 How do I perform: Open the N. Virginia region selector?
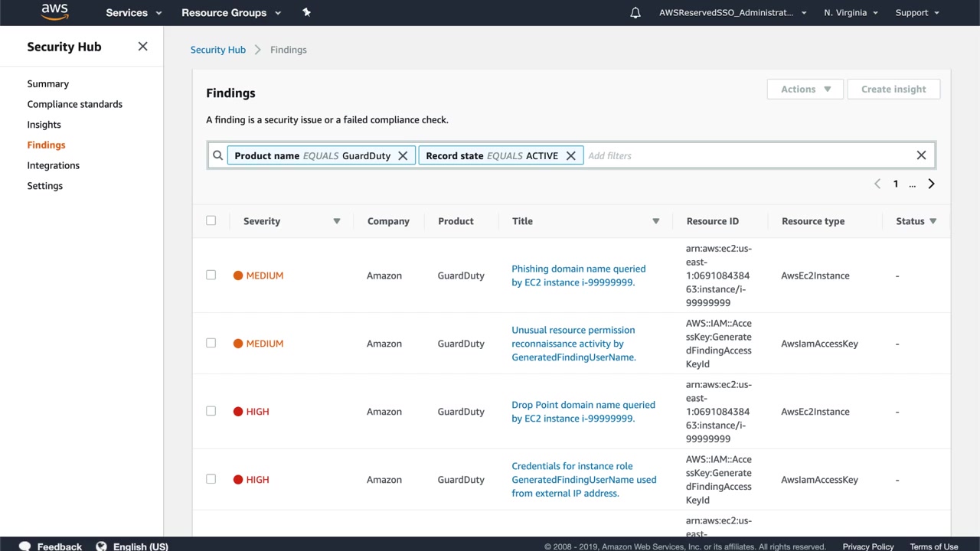click(x=851, y=13)
